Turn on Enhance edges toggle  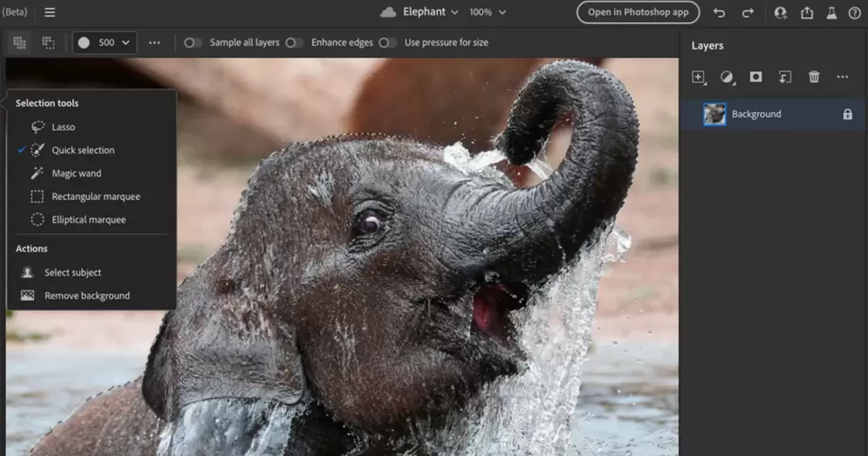point(294,43)
